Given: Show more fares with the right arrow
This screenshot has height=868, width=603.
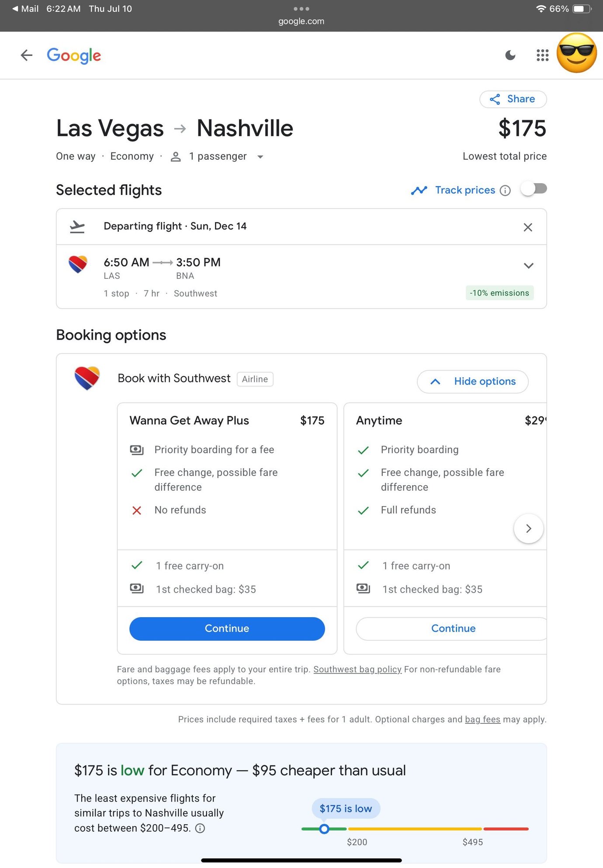Looking at the screenshot, I should (528, 528).
